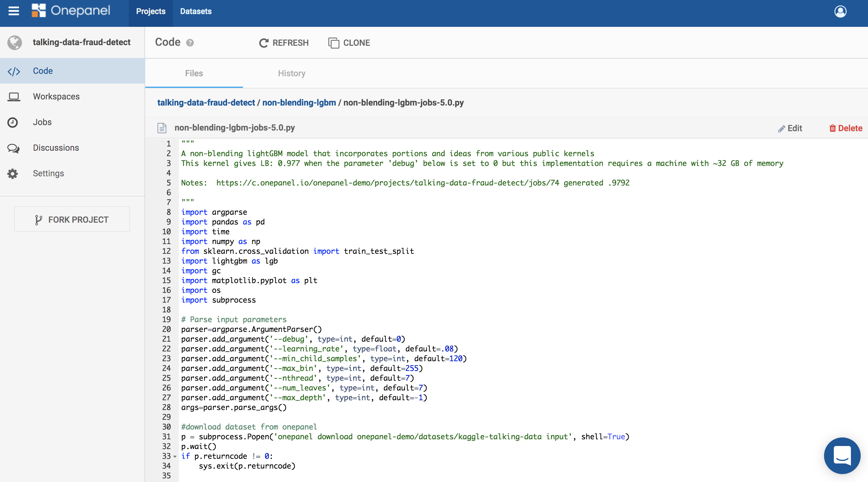Screen dimensions: 868x482
Task: Delete the non-blending-lgbm-jobs-5.0.py file
Action: pyautogui.click(x=845, y=128)
